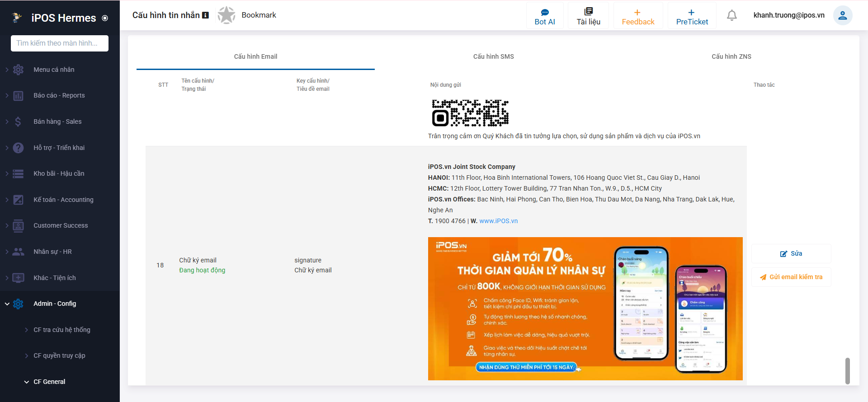Click the Bookmark star icon

226,15
